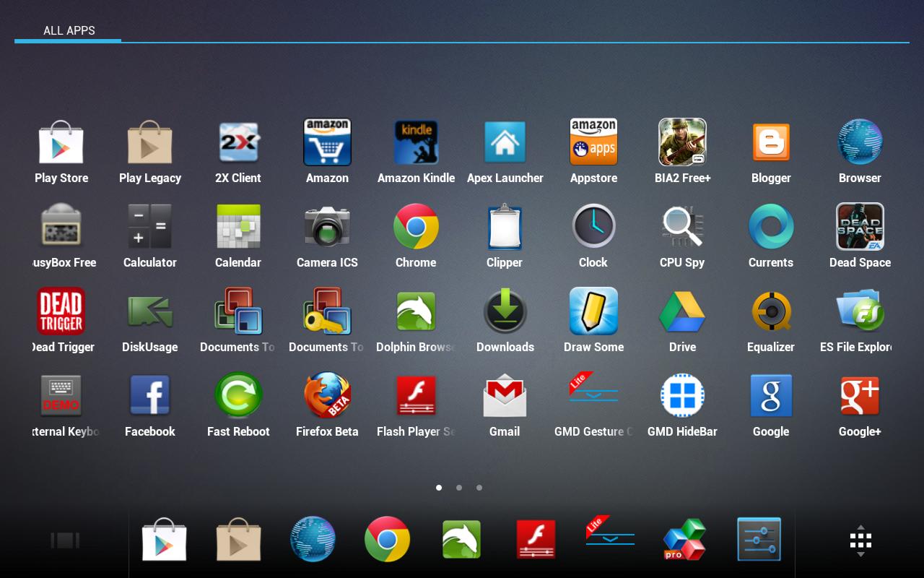Tap the app drawer grid button
Image resolution: width=924 pixels, height=578 pixels.
click(x=860, y=540)
